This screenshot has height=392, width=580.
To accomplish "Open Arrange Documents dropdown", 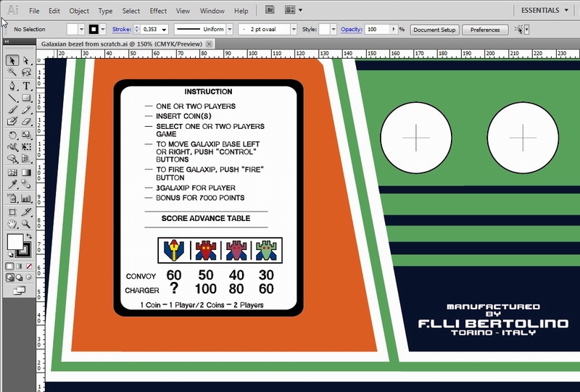I will tap(294, 10).
